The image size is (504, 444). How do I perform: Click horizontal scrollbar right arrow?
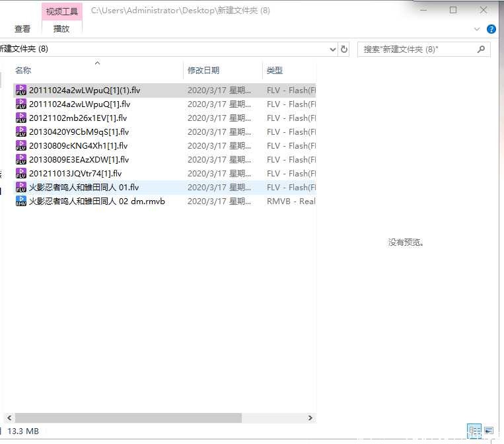click(310, 418)
